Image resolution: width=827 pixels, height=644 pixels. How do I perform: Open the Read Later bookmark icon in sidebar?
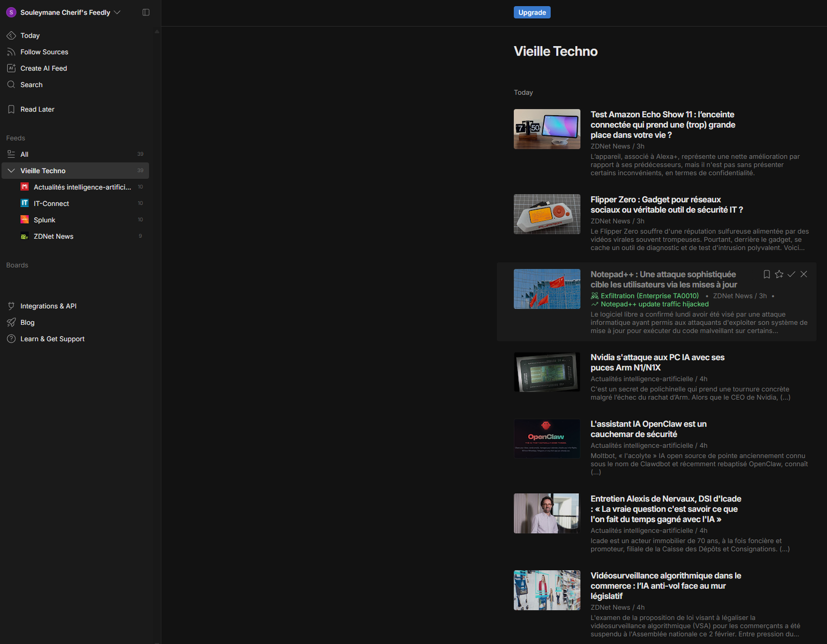(x=11, y=109)
